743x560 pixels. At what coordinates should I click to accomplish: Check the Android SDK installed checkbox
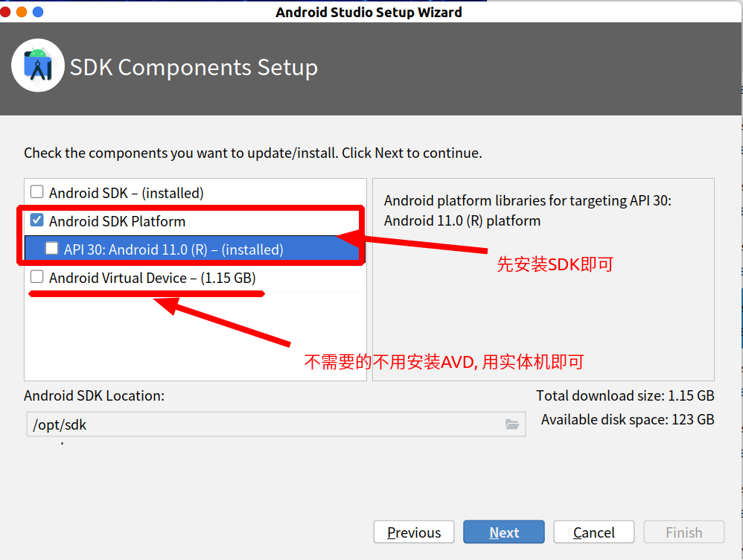point(37,191)
